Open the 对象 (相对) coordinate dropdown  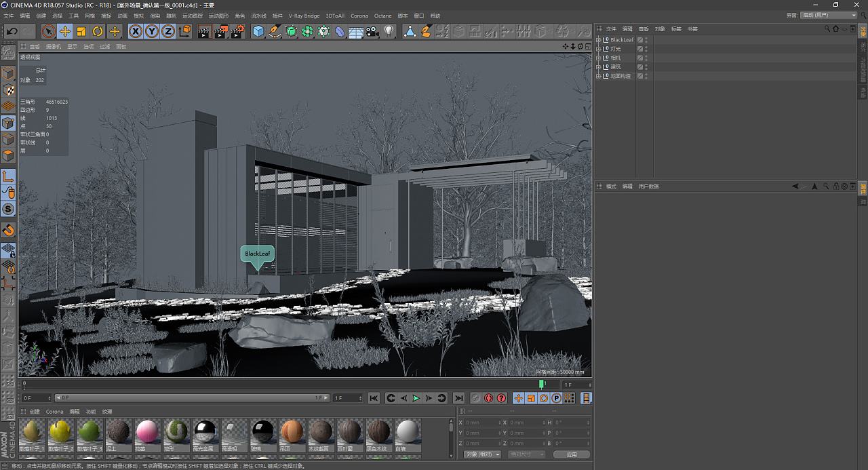(482, 454)
